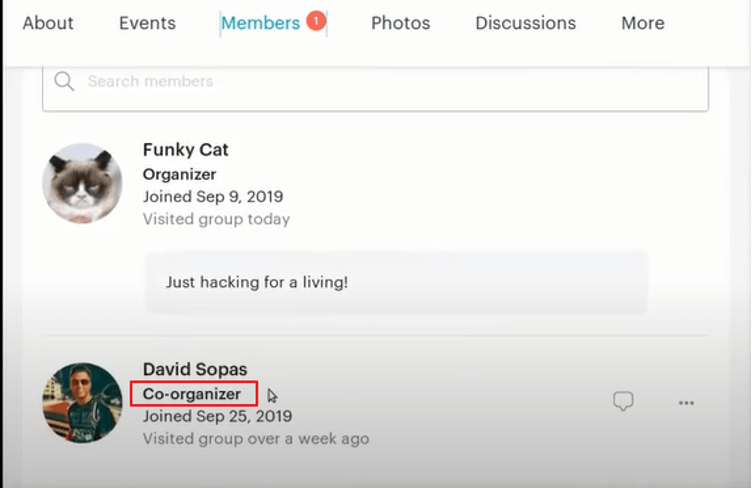The width and height of the screenshot is (752, 488).
Task: Open three-dots options for David Sopas
Action: tap(686, 403)
